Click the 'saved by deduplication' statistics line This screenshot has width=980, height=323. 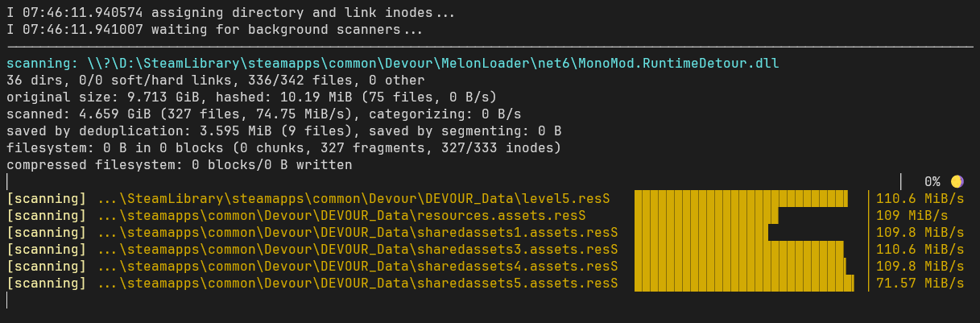pyautogui.click(x=284, y=130)
